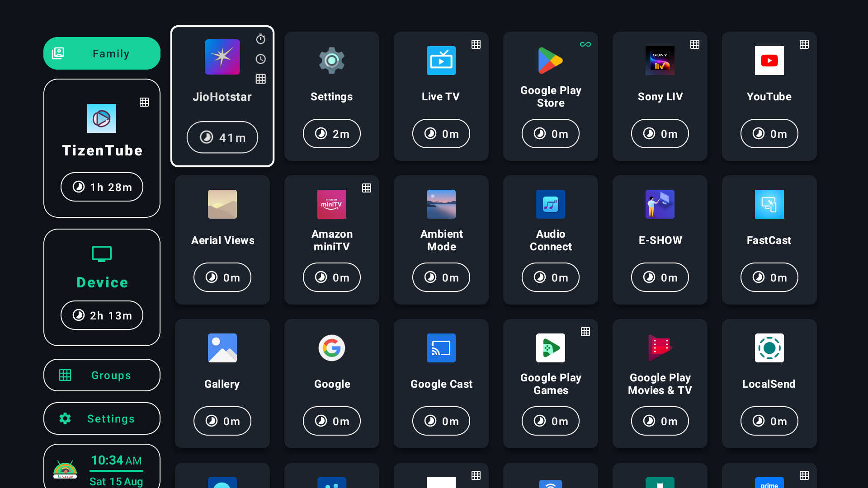
Task: Open the LocalSend app icon
Action: (x=769, y=348)
